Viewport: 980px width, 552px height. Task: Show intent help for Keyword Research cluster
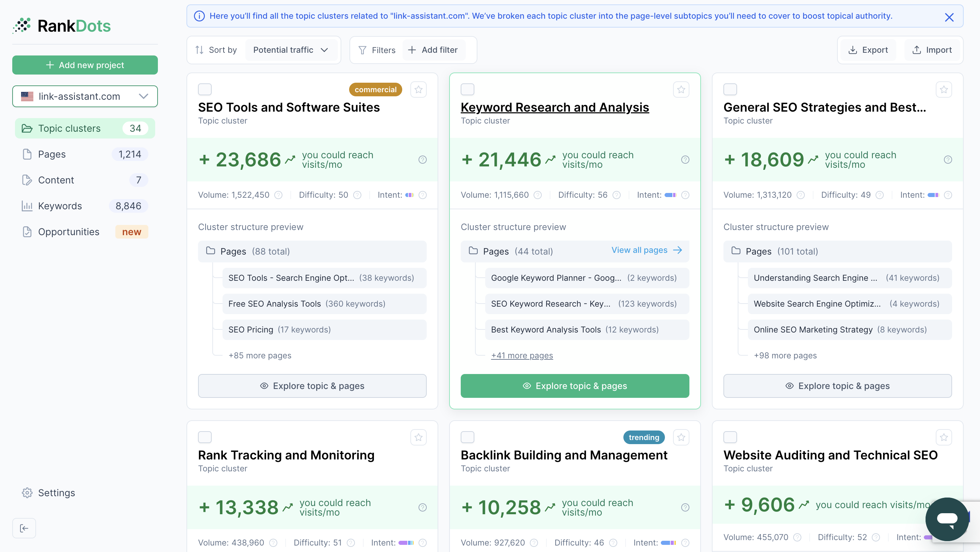[685, 195]
